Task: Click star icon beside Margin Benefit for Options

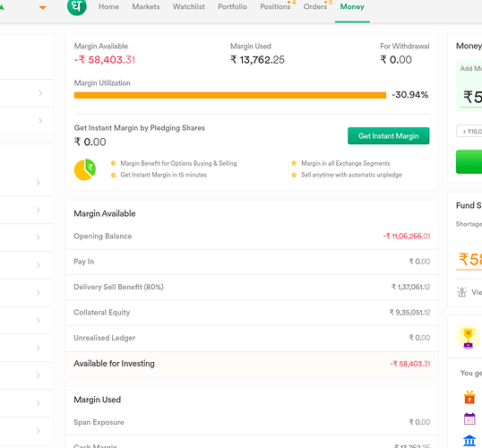Action: [x=113, y=163]
